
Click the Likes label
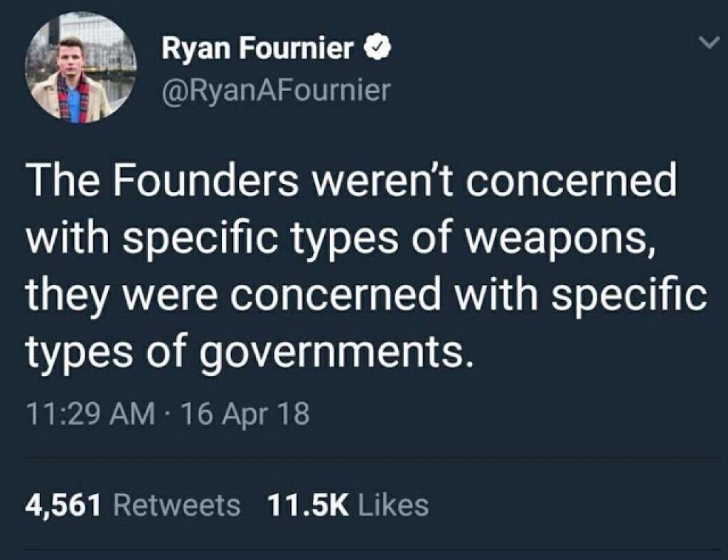(394, 505)
